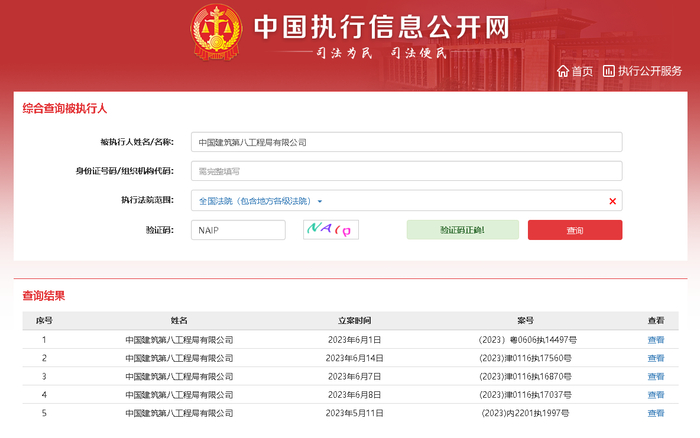Viewport: 700px width, 438px height.
Task: Click the date 2023年6月7日
Action: (x=354, y=376)
